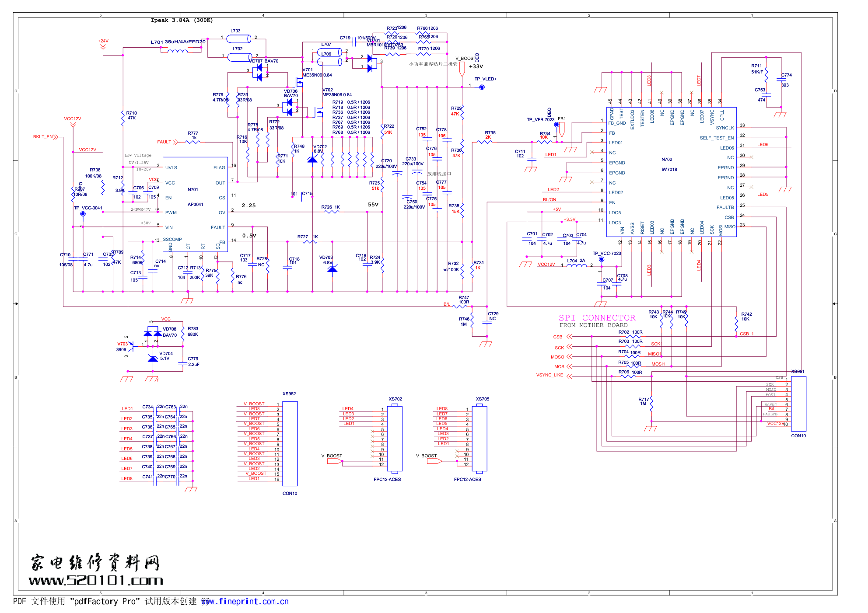Click the CON10 label under XS952

pyautogui.click(x=290, y=494)
